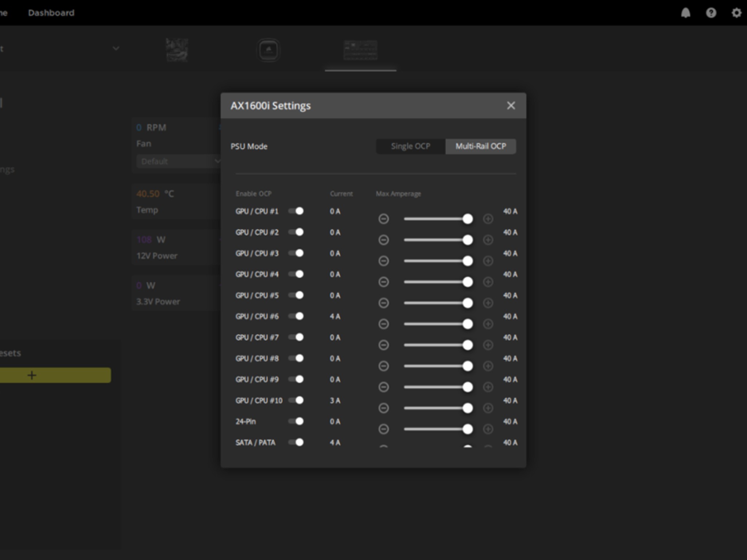The width and height of the screenshot is (747, 560).
Task: Toggle OCP for GPU / CPU #8
Action: (x=296, y=358)
